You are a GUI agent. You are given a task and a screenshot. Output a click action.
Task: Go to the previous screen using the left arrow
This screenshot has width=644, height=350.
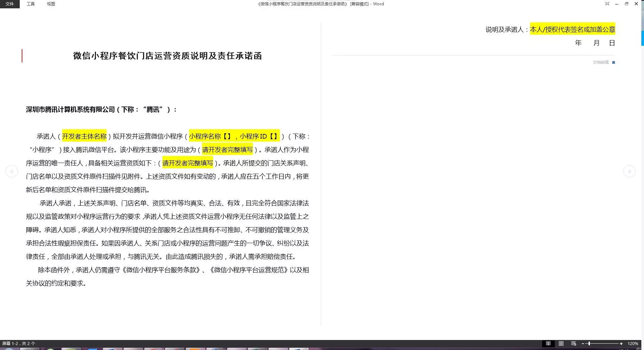point(12,171)
